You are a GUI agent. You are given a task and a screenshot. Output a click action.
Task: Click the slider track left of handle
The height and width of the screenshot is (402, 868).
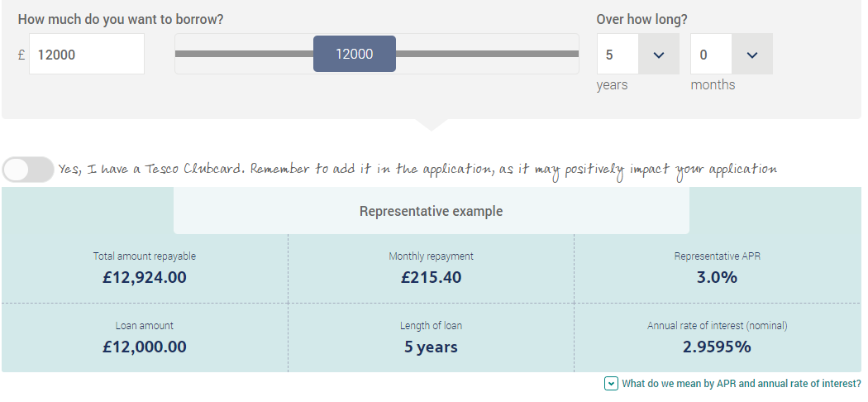pos(244,54)
